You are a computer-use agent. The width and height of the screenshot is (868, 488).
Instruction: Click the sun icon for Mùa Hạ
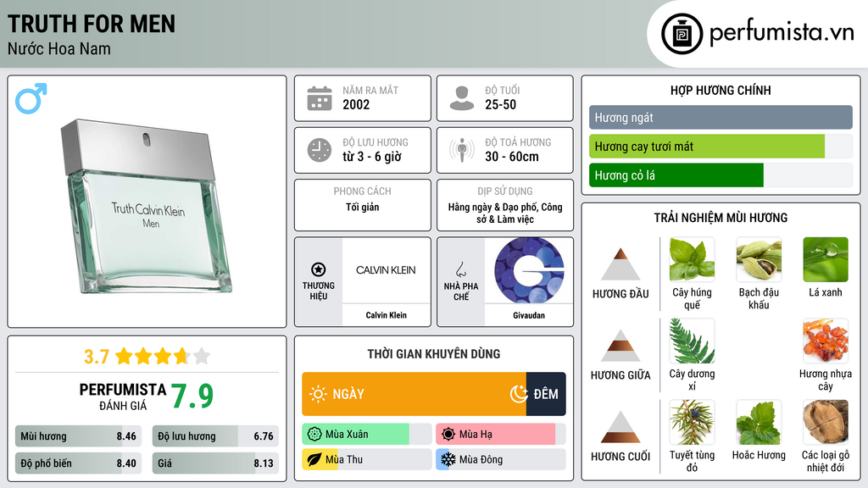point(448,435)
